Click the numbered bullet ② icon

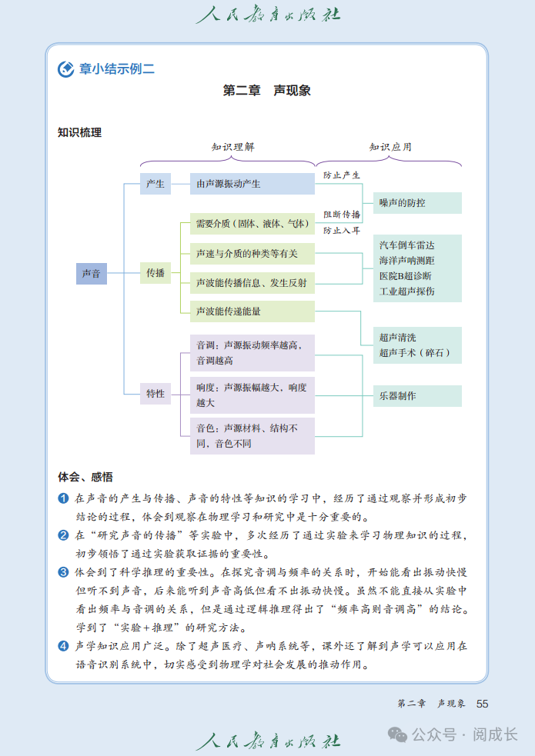[63, 535]
